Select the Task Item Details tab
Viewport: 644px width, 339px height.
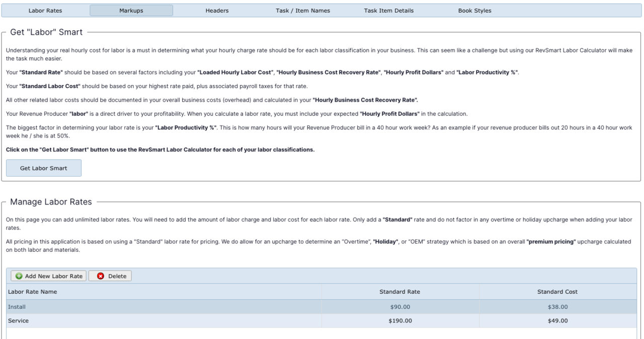click(x=388, y=11)
